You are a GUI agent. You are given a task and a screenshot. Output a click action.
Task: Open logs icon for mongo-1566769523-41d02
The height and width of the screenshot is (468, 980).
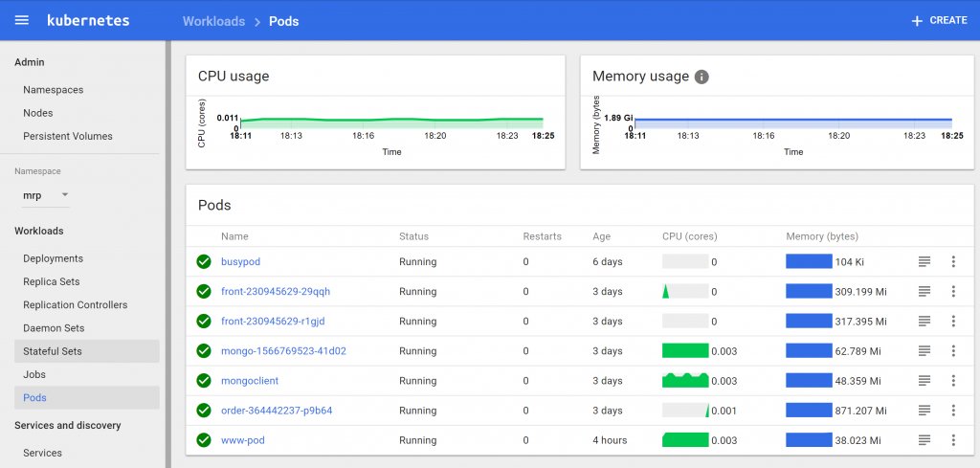click(x=924, y=351)
